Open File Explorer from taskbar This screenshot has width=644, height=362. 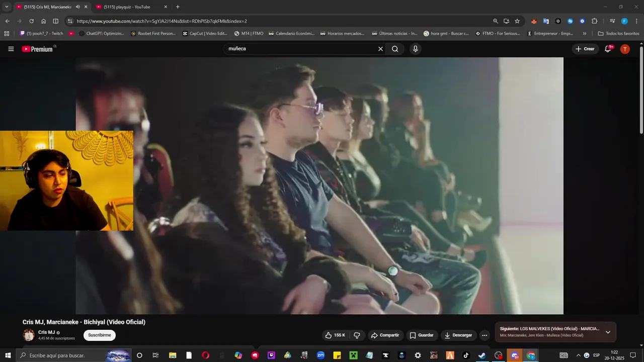pos(173,355)
